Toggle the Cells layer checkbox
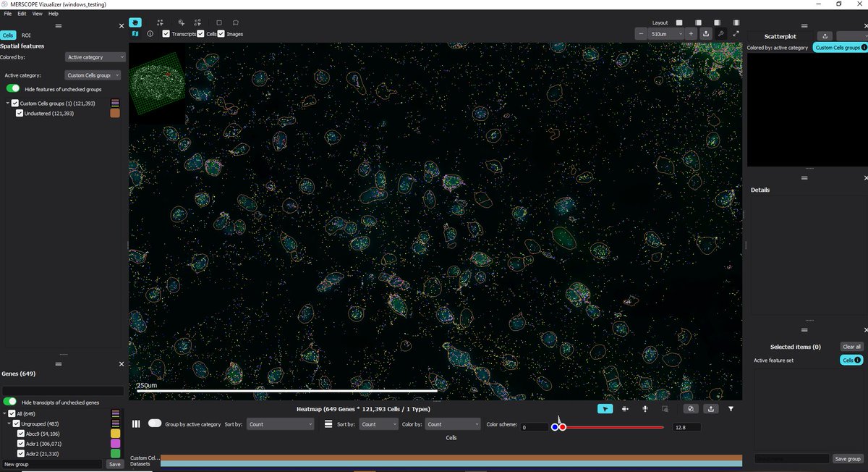 pyautogui.click(x=201, y=34)
